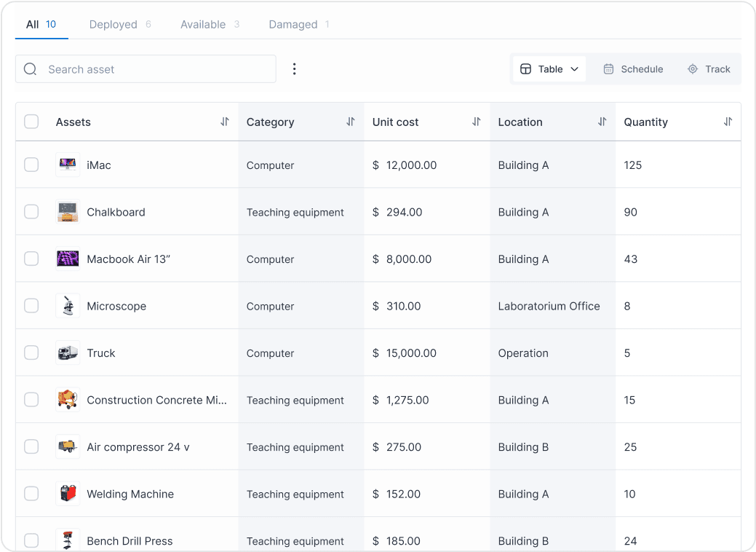Click the Track gear icon
This screenshot has width=756, height=552.
[x=691, y=68]
